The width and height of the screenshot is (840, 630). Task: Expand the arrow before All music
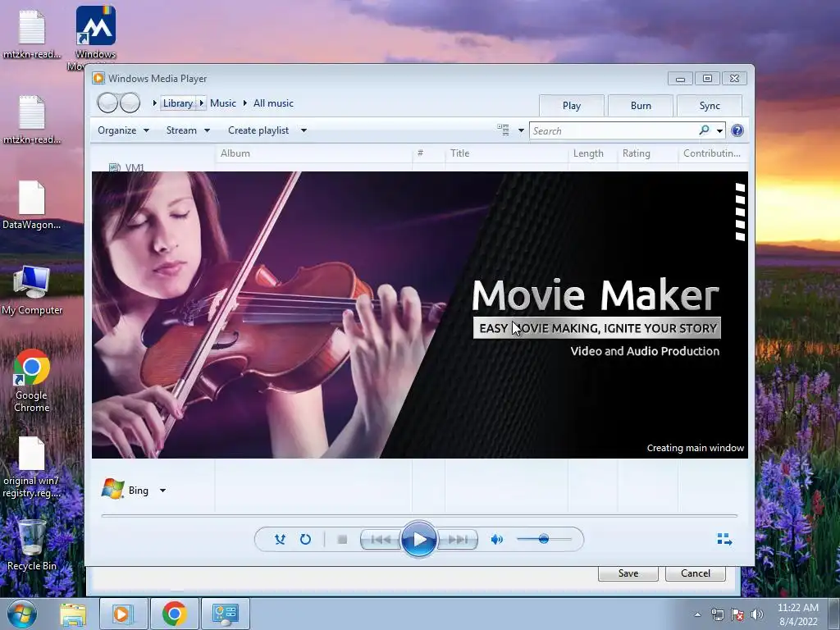[x=244, y=103]
